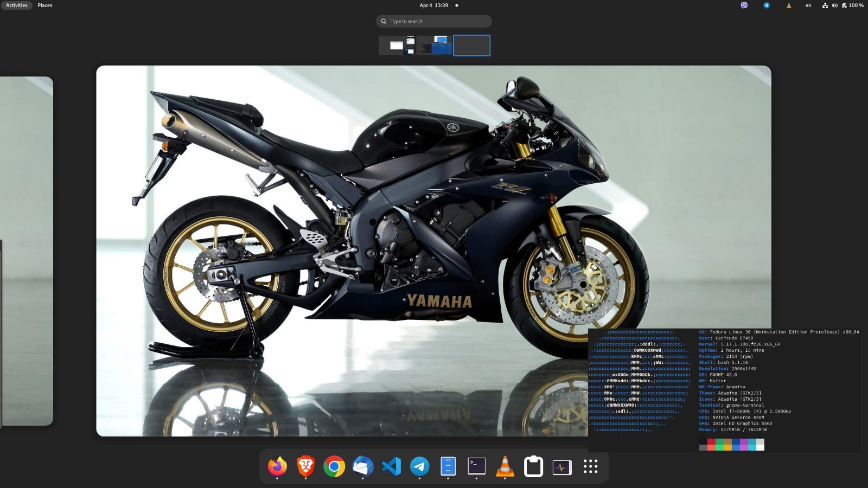Open the Places menu
Image resolution: width=868 pixels, height=488 pixels.
coord(45,5)
